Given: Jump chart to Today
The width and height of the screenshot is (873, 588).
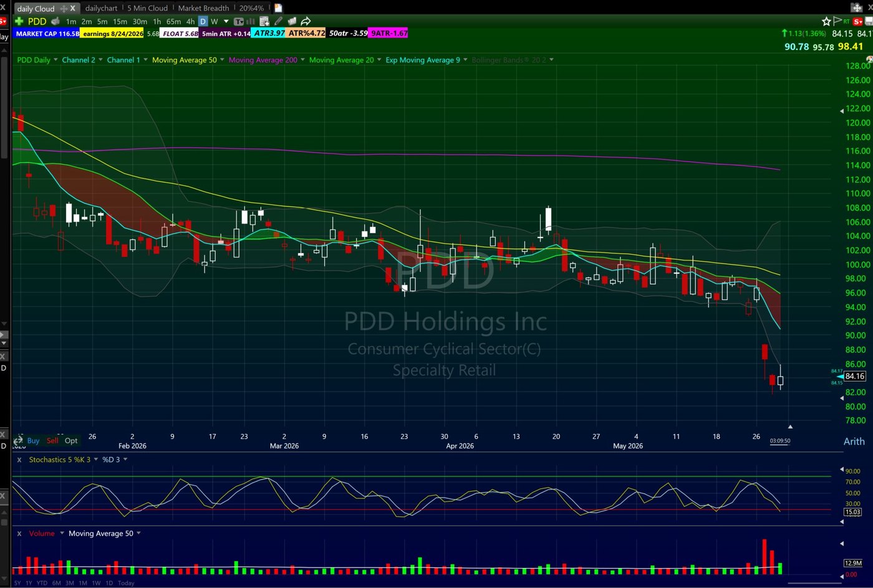Looking at the screenshot, I should (x=126, y=583).
